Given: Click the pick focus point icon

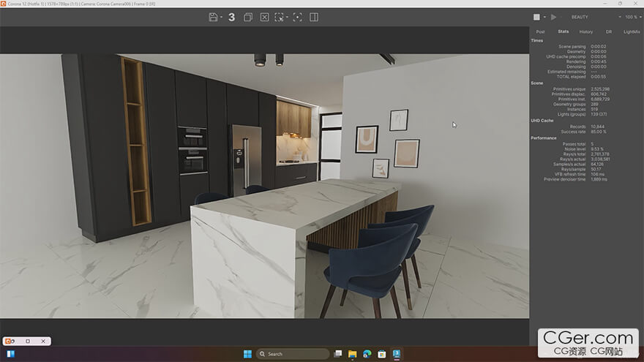Looking at the screenshot, I should [297, 18].
